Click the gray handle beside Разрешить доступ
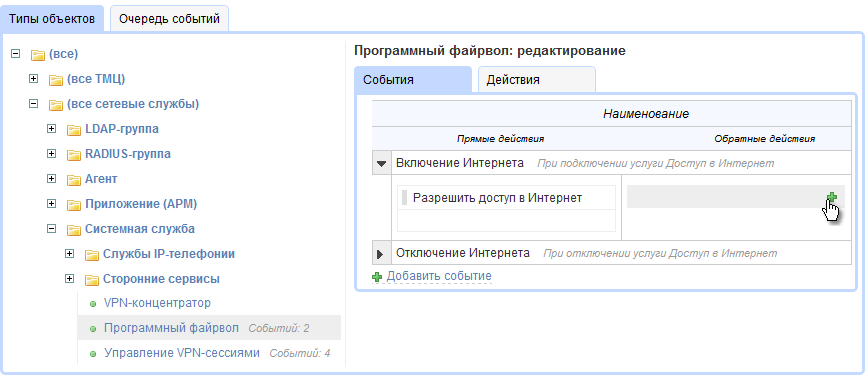 click(x=404, y=198)
